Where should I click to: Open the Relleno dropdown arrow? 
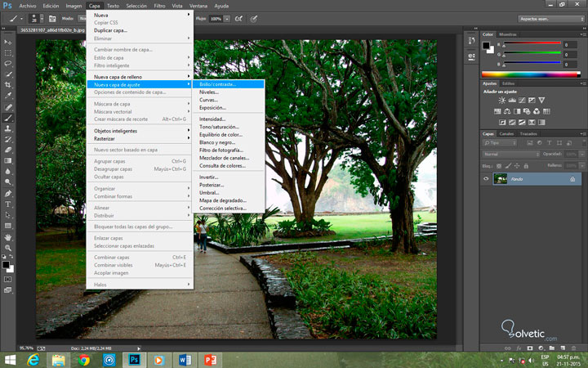coord(582,165)
